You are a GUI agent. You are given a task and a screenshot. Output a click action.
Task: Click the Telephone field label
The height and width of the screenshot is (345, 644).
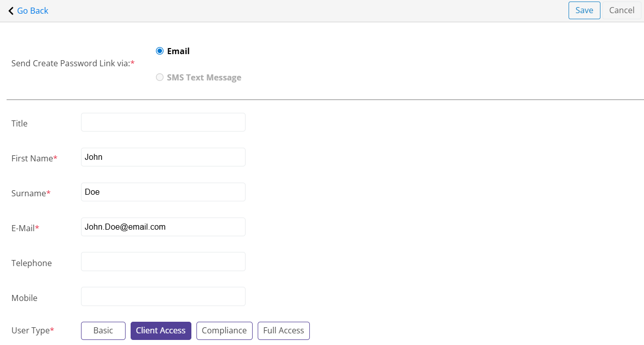31,263
